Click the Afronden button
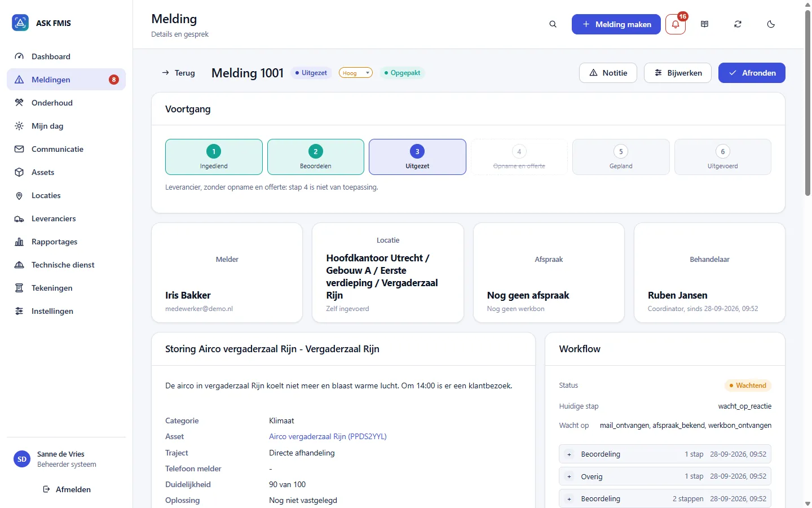812x508 pixels. 752,73
